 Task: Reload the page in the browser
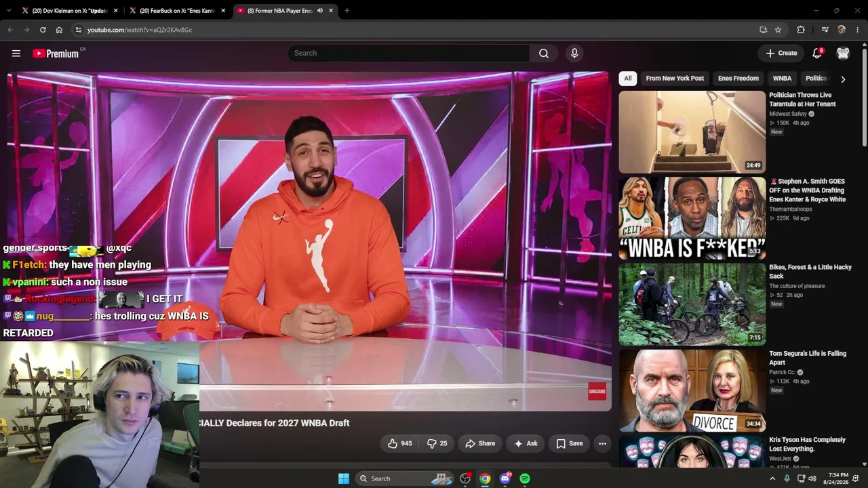point(43,30)
